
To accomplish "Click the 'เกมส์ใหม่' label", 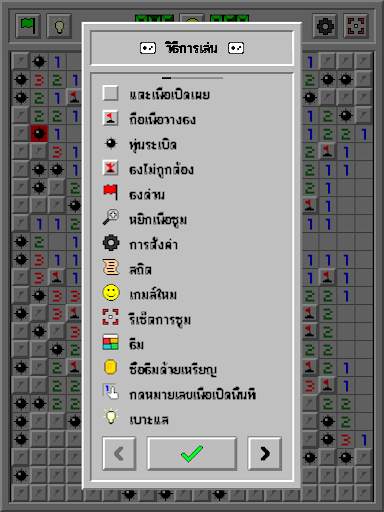I will (153, 294).
